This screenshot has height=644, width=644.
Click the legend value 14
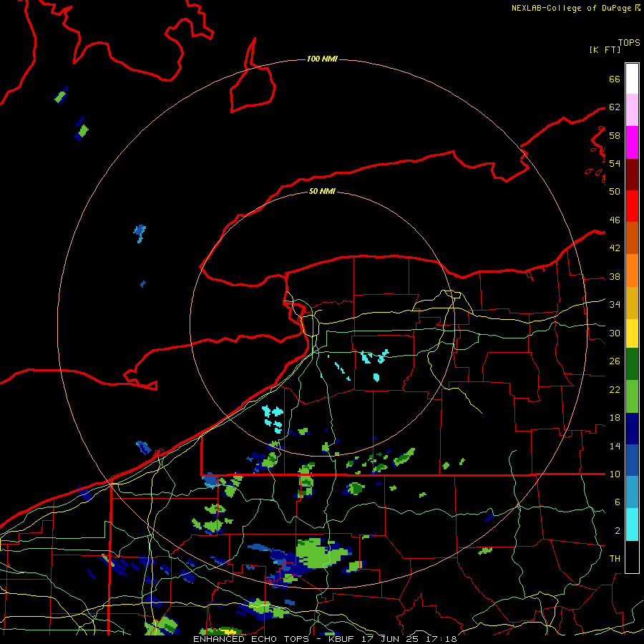pyautogui.click(x=615, y=446)
